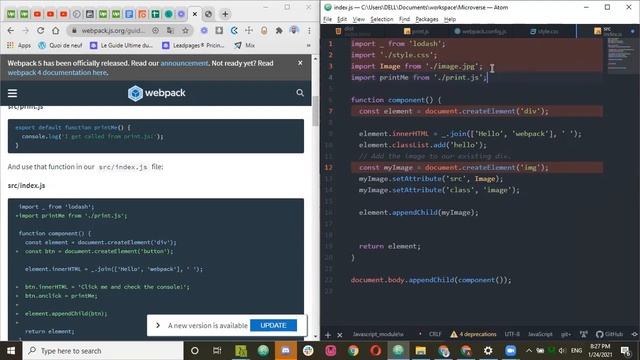
Task: Dismiss the Webpack 5 release banner
Action: pyautogui.click(x=300, y=63)
